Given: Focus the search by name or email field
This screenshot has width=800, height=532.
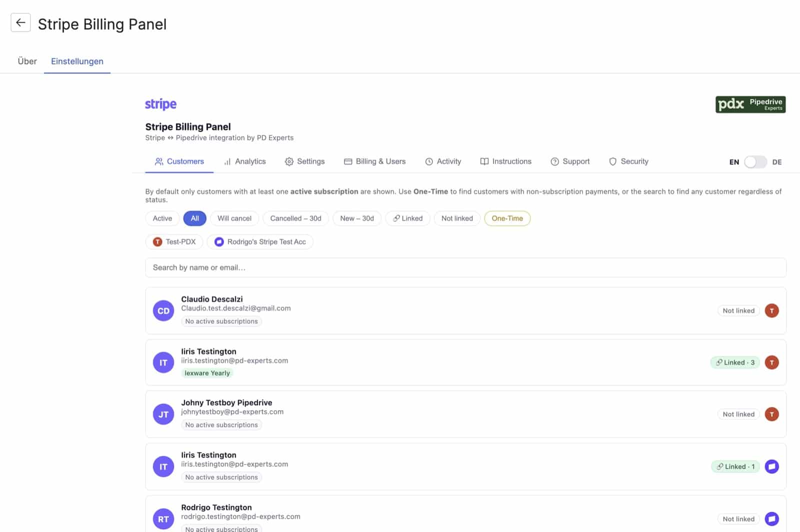Looking at the screenshot, I should point(465,267).
